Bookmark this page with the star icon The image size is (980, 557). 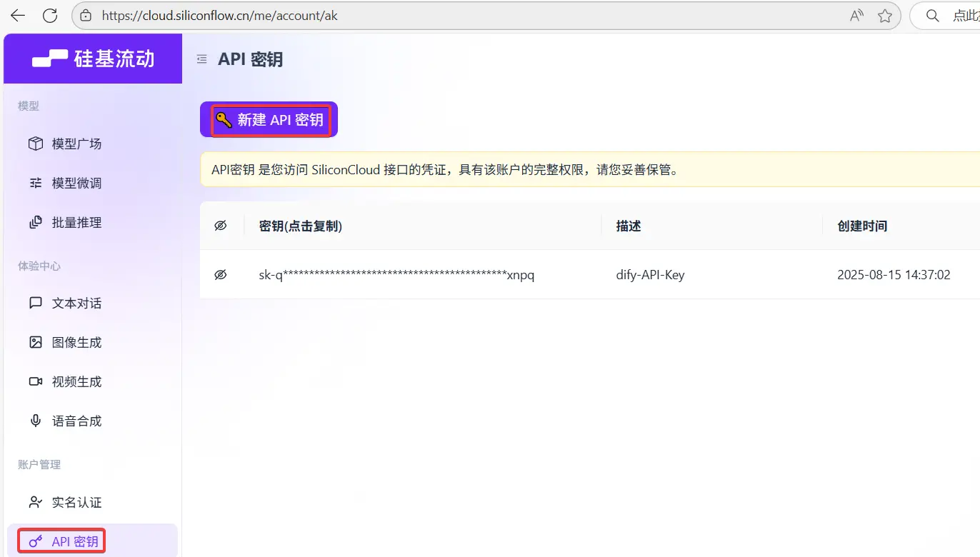[884, 16]
